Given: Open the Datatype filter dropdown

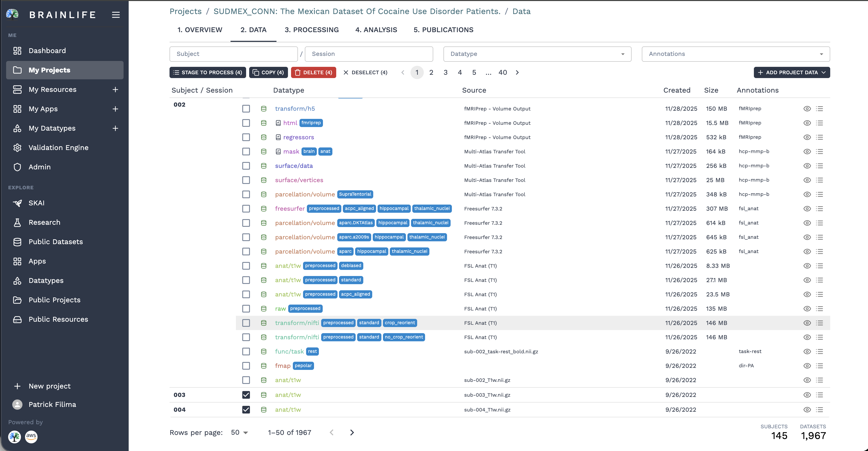Looking at the screenshot, I should click(537, 54).
